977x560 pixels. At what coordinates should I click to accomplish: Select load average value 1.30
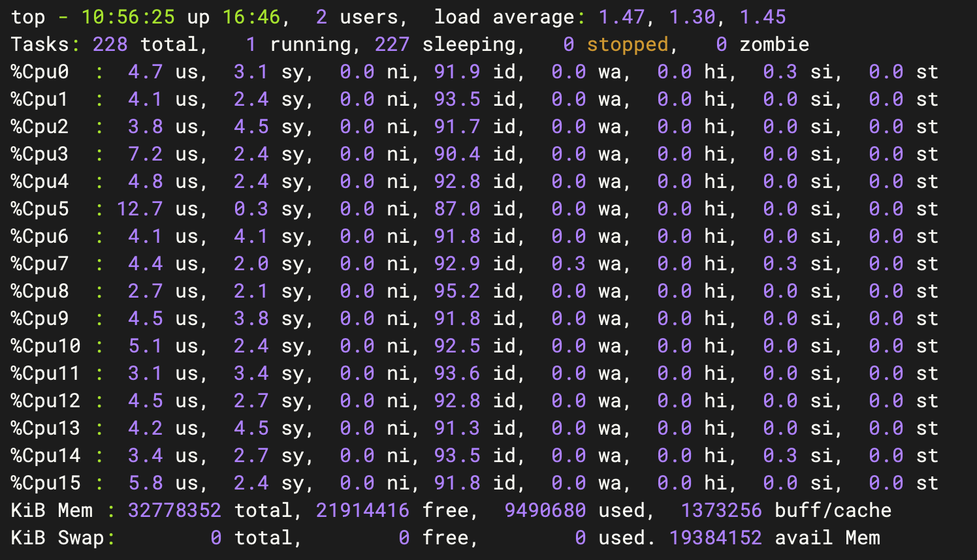pos(692,17)
